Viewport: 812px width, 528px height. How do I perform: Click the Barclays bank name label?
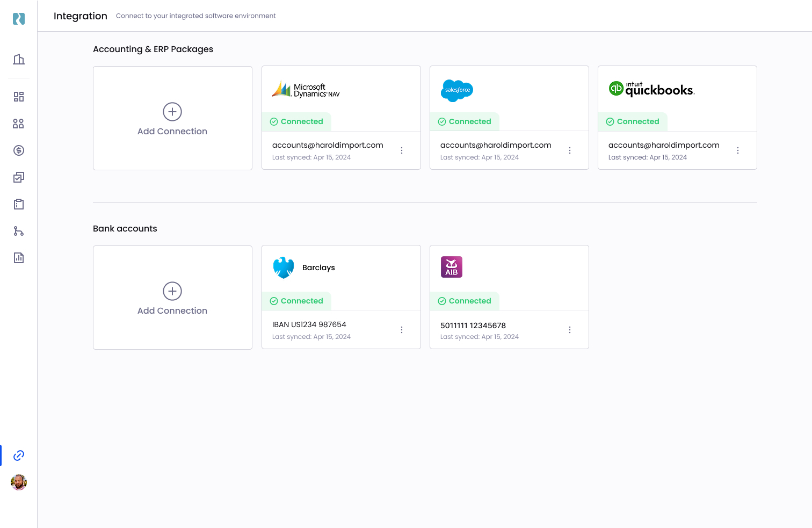tap(318, 267)
